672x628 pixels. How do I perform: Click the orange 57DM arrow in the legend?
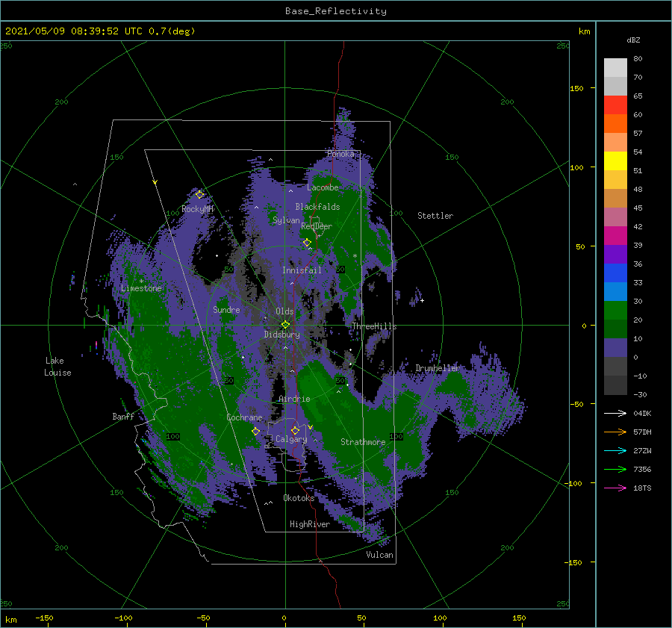tap(615, 432)
